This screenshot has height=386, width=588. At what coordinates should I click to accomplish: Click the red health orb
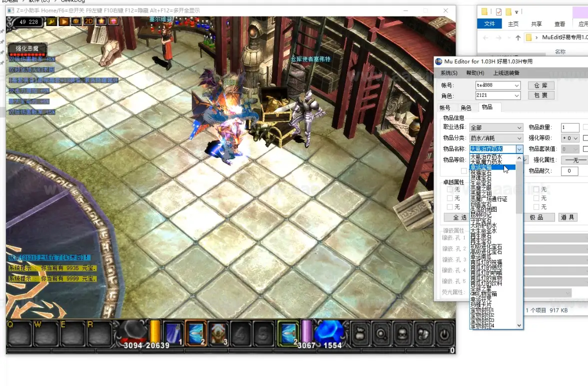pos(134,332)
